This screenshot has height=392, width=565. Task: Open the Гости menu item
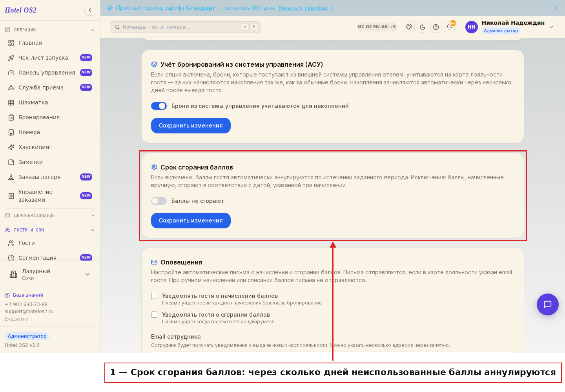coord(50,243)
